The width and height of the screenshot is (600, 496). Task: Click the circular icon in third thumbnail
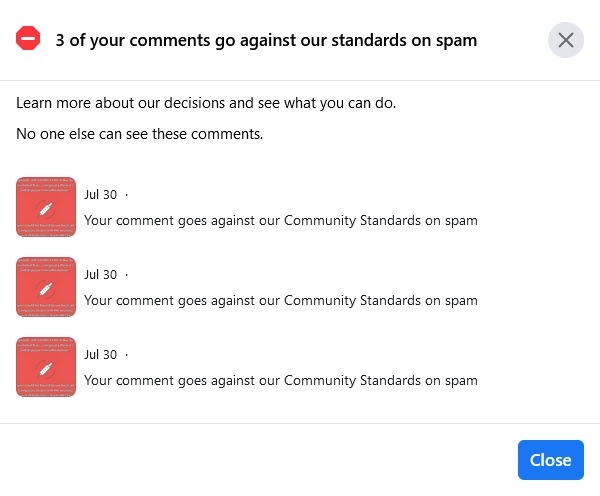pyautogui.click(x=45, y=369)
